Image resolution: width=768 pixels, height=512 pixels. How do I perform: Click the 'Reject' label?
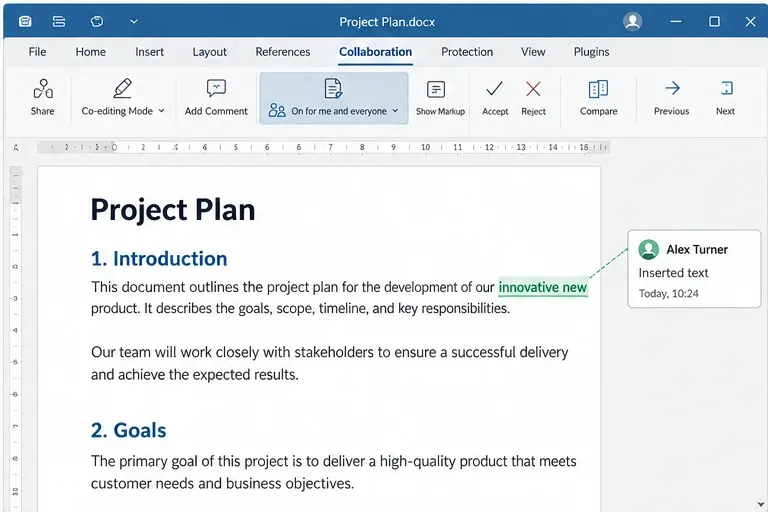point(533,111)
